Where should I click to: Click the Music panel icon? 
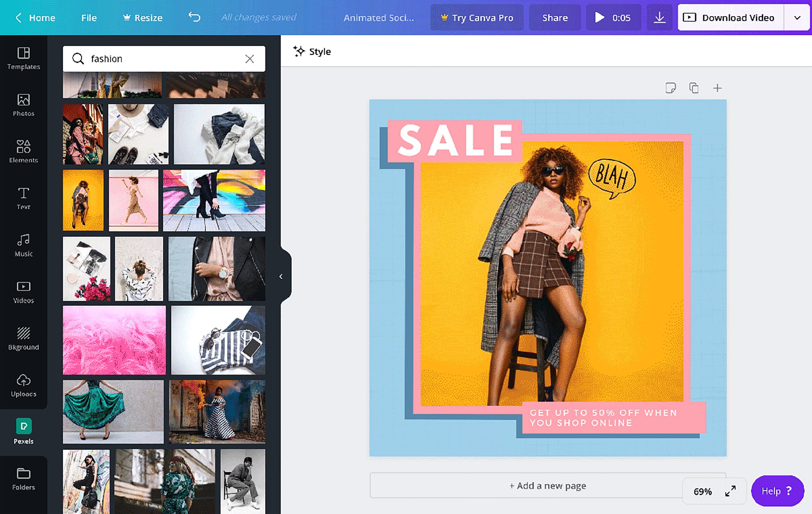click(24, 245)
